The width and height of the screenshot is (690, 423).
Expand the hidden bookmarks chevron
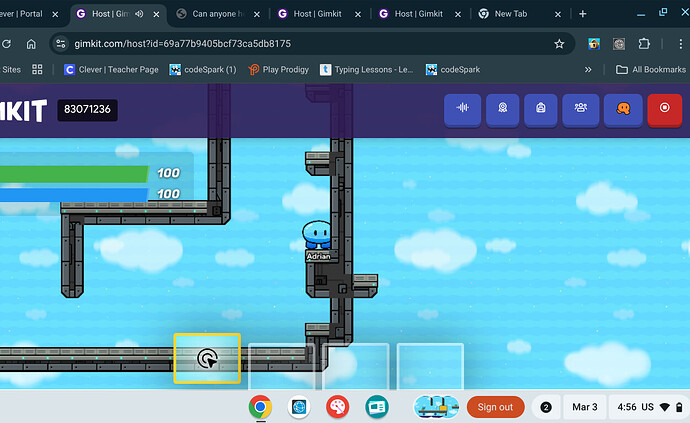click(588, 70)
